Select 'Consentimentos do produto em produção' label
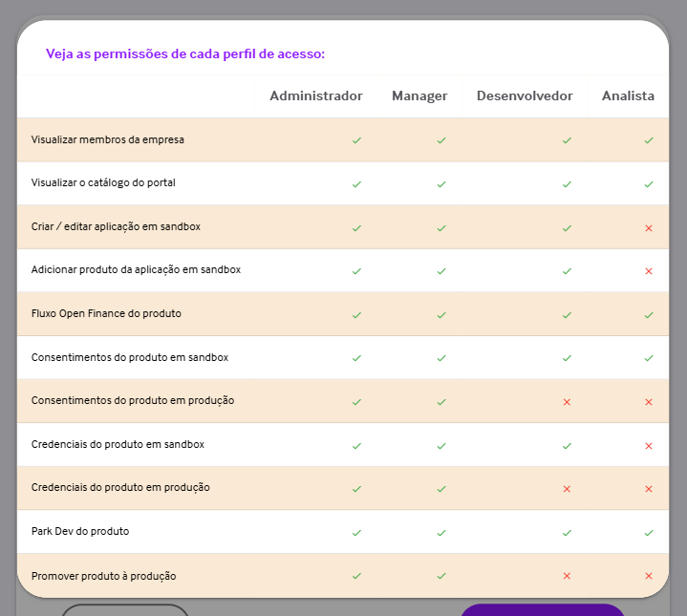Image resolution: width=687 pixels, height=616 pixels. click(x=133, y=400)
